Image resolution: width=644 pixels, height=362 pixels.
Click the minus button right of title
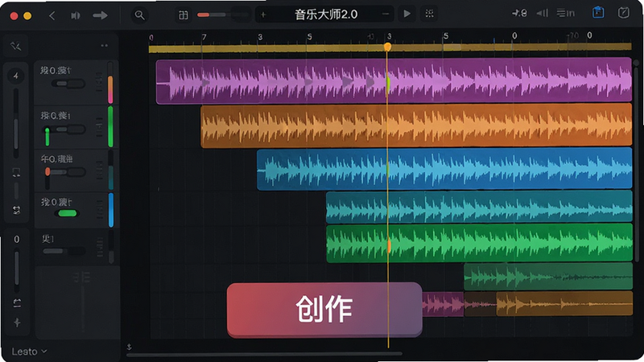click(386, 14)
